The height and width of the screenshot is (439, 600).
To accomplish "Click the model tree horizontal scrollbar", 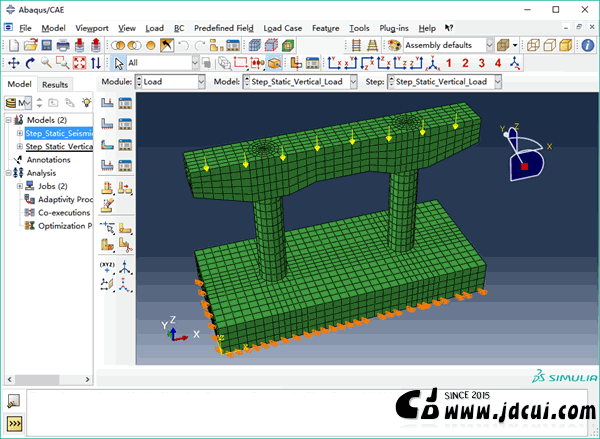I will click(37, 380).
